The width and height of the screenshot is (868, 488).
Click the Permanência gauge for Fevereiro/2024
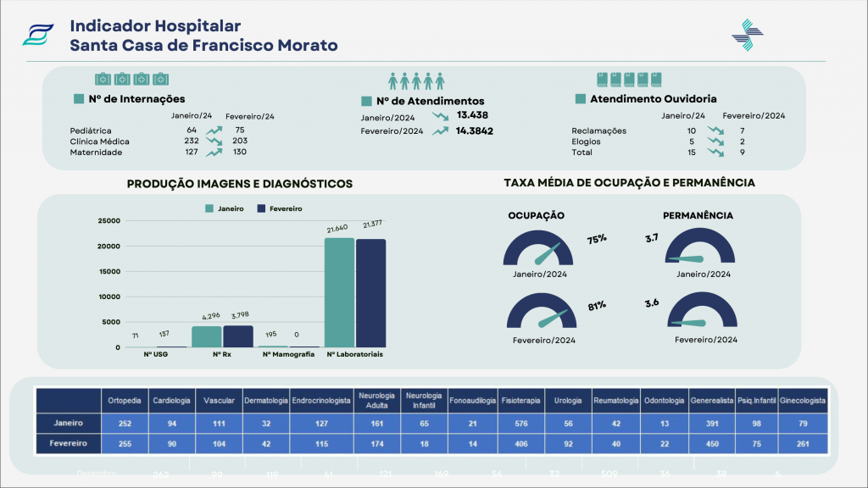[702, 310]
